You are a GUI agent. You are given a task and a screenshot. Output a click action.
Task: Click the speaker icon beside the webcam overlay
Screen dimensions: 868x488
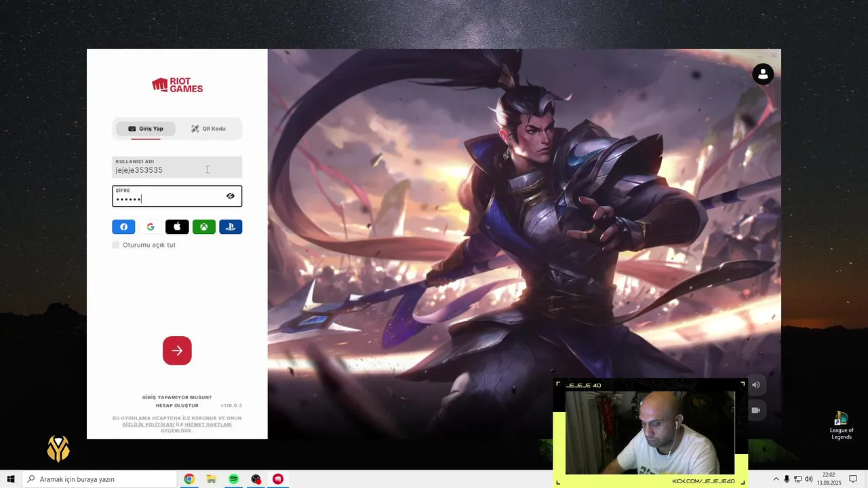point(756,385)
